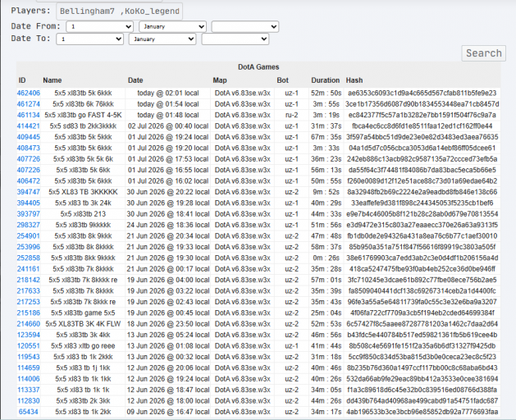The width and height of the screenshot is (516, 420).
Task: Select the 'ru-2' bot cell
Action: pos(291,115)
